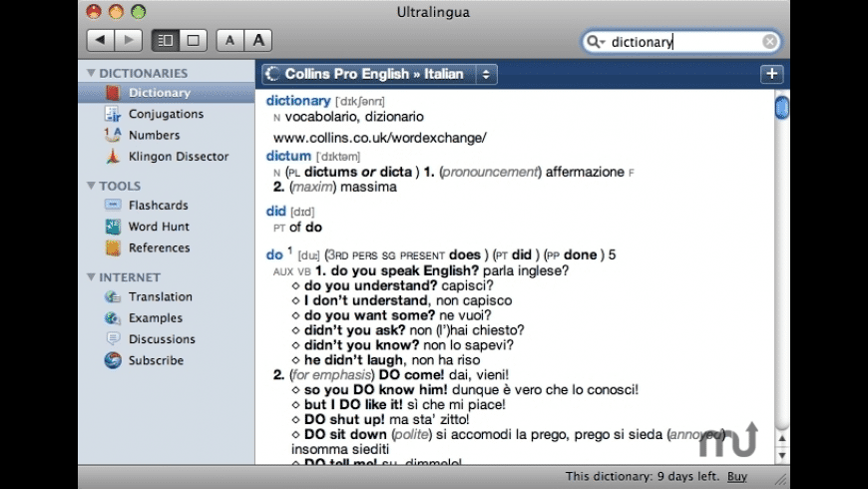Click the Flashcards icon
The image size is (868, 489).
tap(113, 205)
